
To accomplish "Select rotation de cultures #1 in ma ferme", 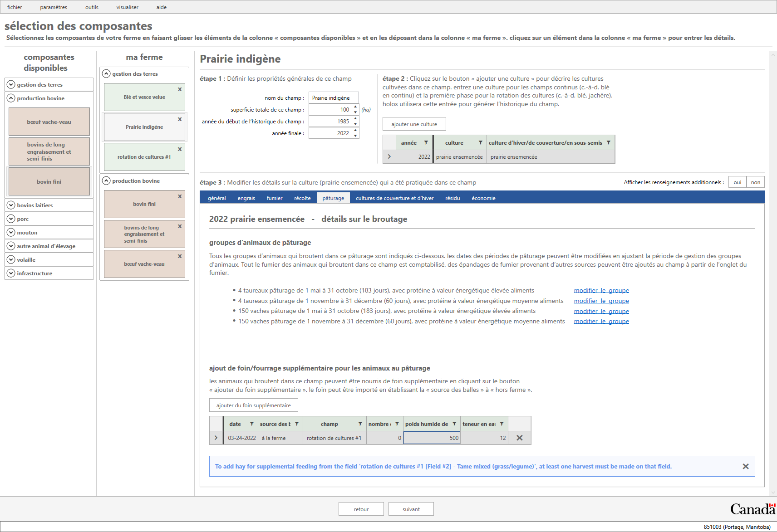I will pos(144,157).
